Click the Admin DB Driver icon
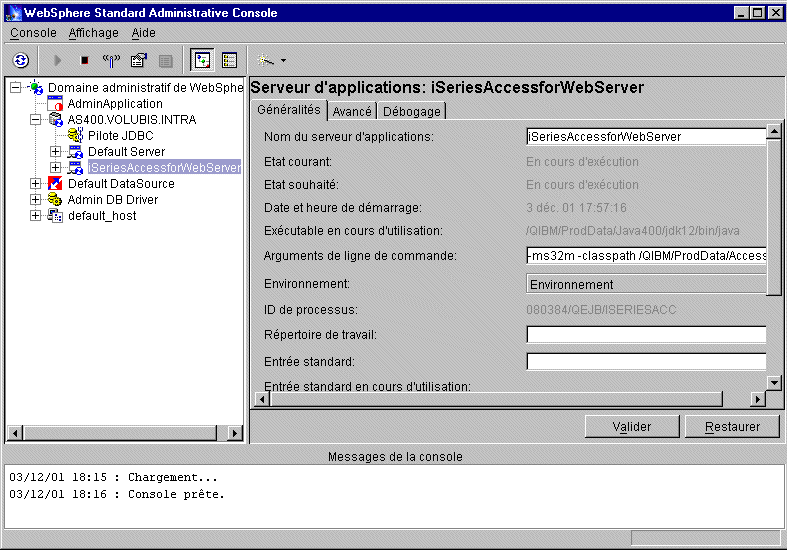 55,200
